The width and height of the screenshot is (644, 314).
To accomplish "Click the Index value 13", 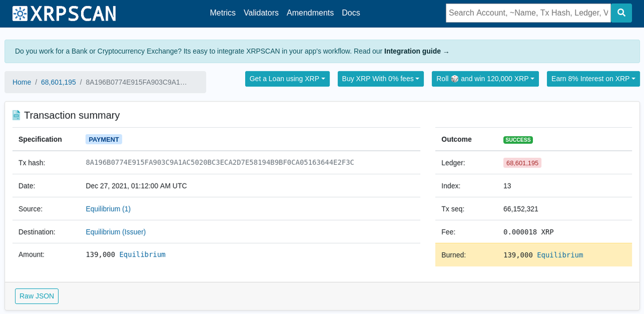I will 507,186.
